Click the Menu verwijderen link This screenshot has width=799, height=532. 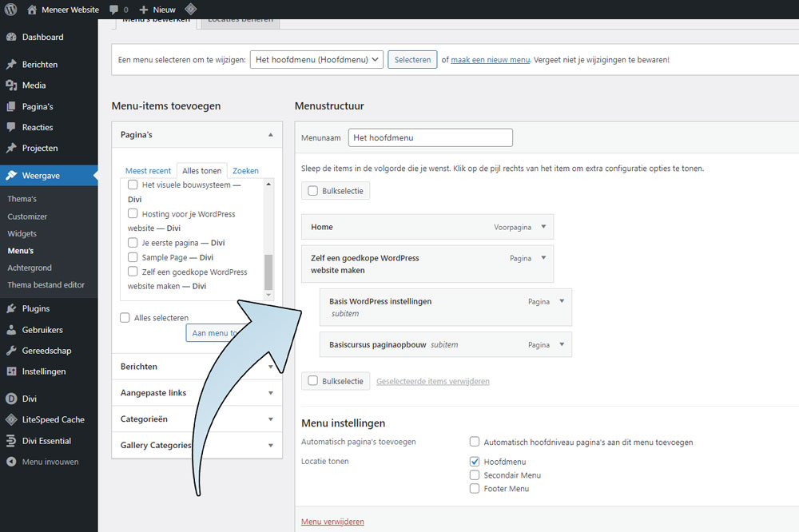(x=332, y=522)
